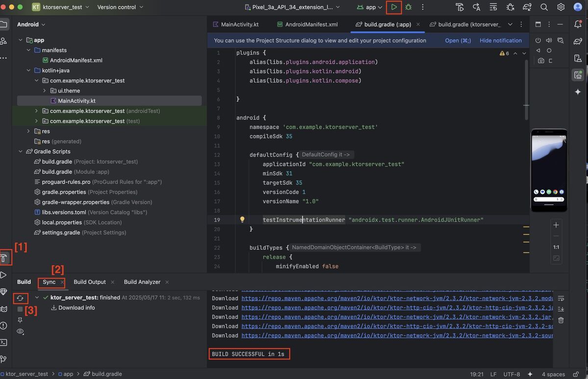Toggle scroll to end icon in build output
The width and height of the screenshot is (588, 379).
click(x=561, y=309)
